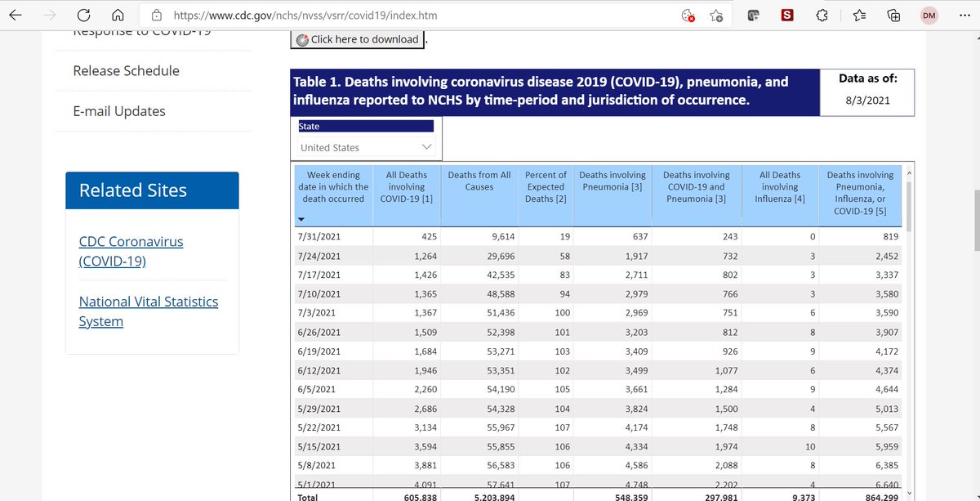Add this page to favorites star icon
The height and width of the screenshot is (501, 980).
716,16
